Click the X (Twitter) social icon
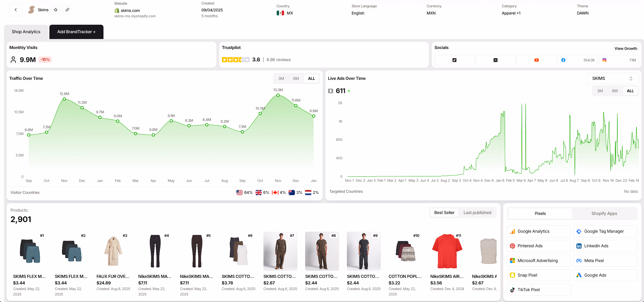The image size is (644, 302). [495, 60]
